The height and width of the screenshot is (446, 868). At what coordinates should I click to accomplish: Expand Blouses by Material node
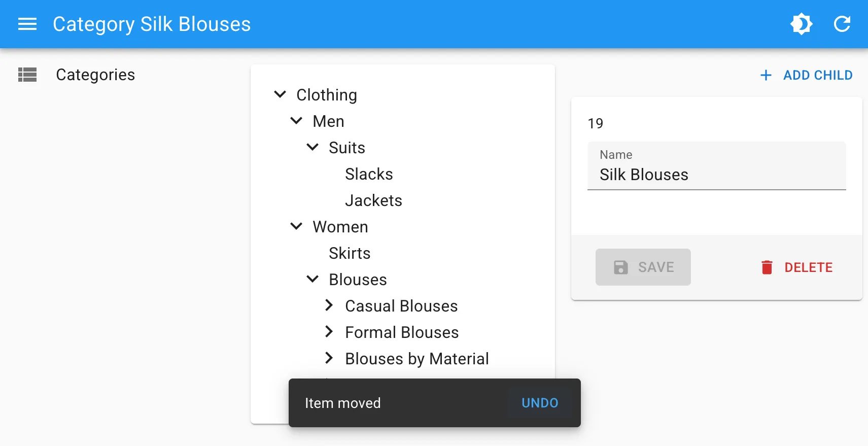coord(329,358)
